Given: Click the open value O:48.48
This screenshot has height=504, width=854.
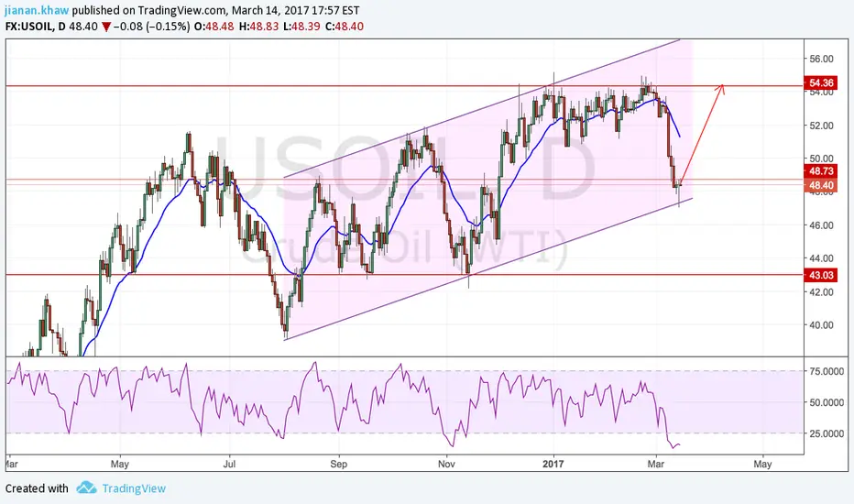Looking at the screenshot, I should pos(214,27).
